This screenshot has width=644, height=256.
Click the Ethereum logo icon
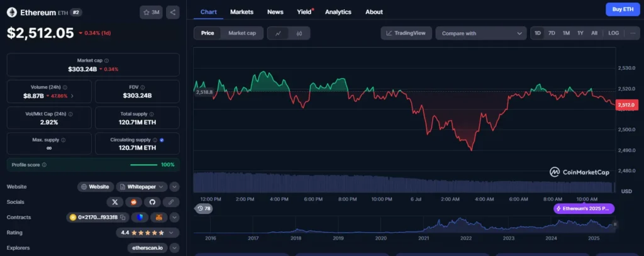(x=11, y=13)
